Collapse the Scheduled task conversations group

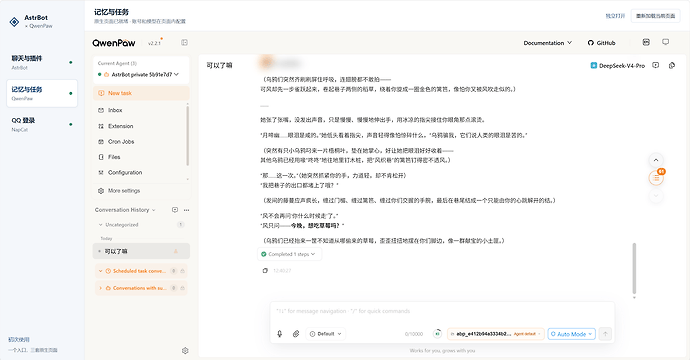(100, 271)
